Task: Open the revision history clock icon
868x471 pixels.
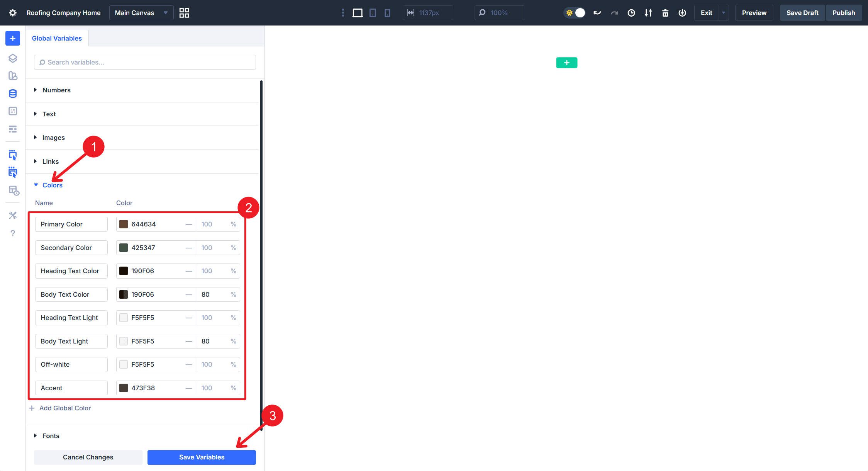Action: pos(631,13)
